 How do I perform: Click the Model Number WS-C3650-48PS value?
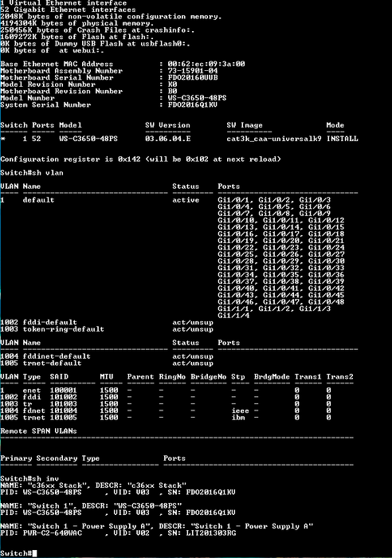point(198,98)
